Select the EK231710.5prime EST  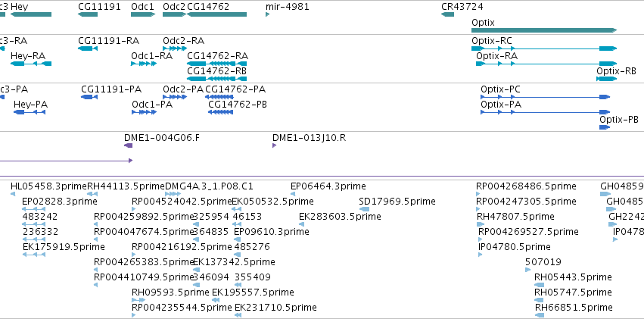tap(238, 315)
